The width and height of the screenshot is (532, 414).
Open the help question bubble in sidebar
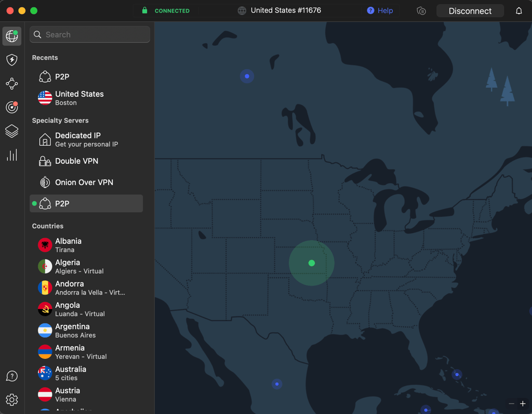pyautogui.click(x=12, y=376)
